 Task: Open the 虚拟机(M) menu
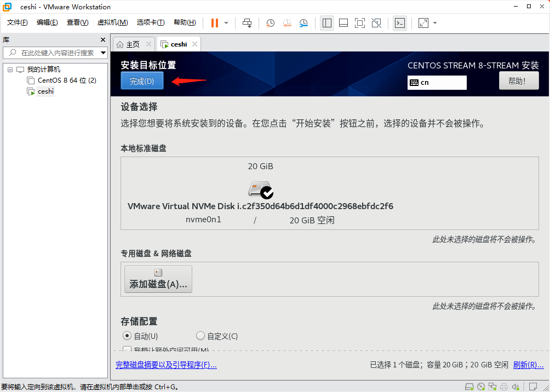tap(112, 22)
